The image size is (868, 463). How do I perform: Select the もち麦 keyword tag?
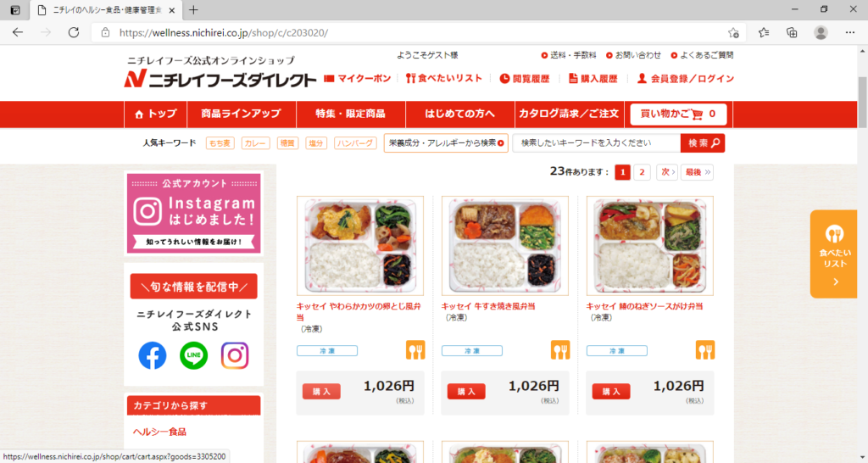pyautogui.click(x=220, y=143)
